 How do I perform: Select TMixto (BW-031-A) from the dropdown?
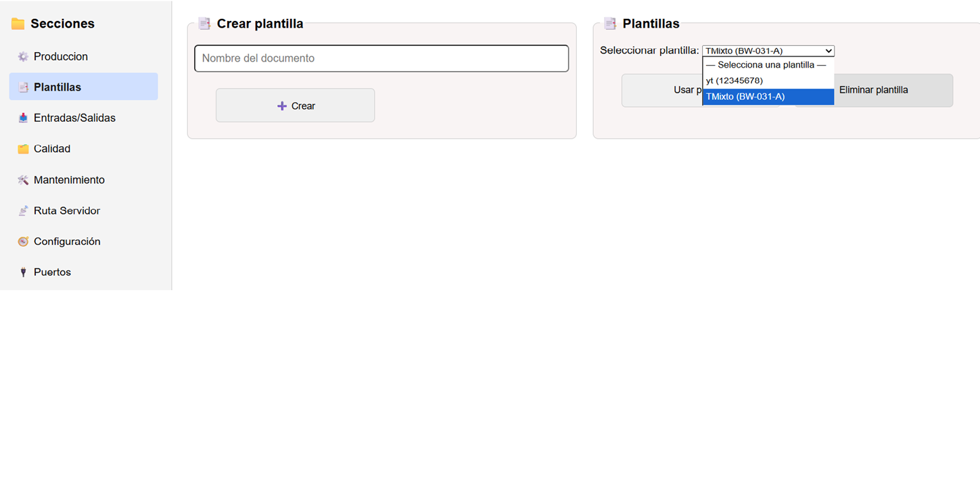tap(744, 96)
